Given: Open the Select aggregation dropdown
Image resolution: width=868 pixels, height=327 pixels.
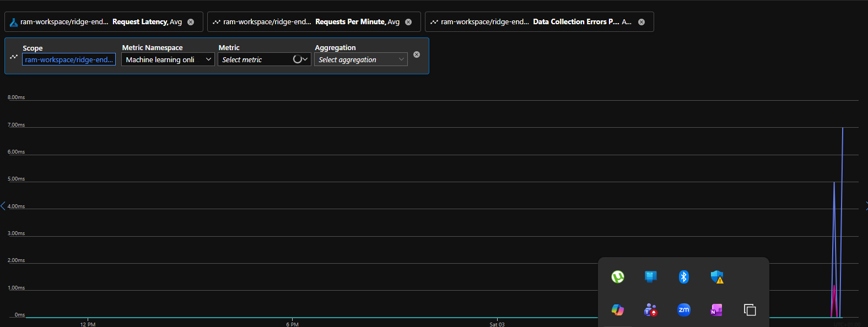Looking at the screenshot, I should point(360,59).
